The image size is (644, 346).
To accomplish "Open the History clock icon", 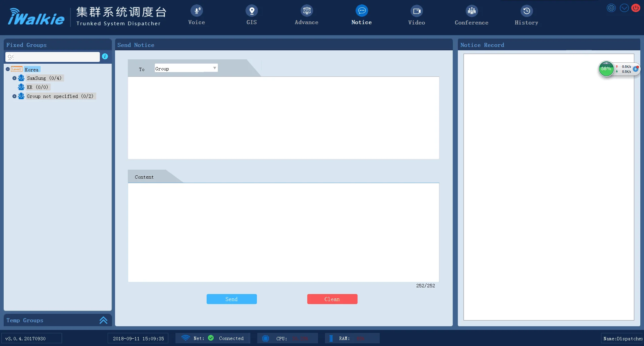I will click(527, 11).
